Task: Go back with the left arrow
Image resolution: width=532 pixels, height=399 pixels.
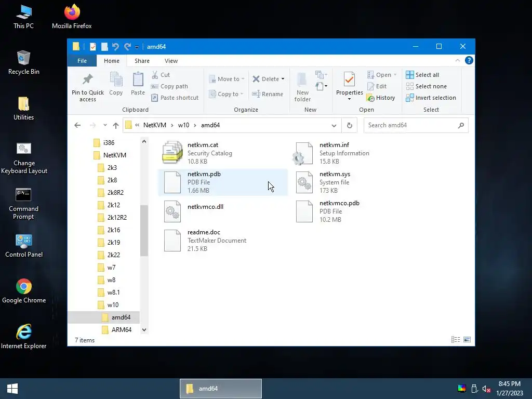Action: [x=77, y=125]
